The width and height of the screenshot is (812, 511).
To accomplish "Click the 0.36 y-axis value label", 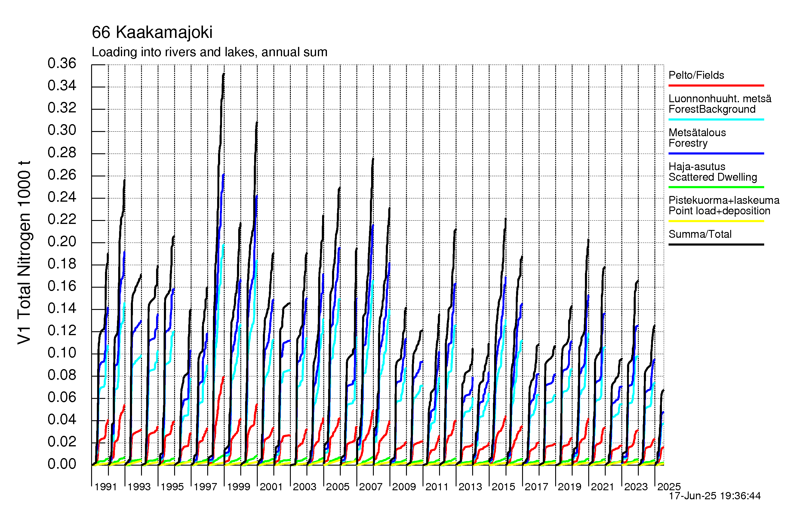I will [62, 63].
